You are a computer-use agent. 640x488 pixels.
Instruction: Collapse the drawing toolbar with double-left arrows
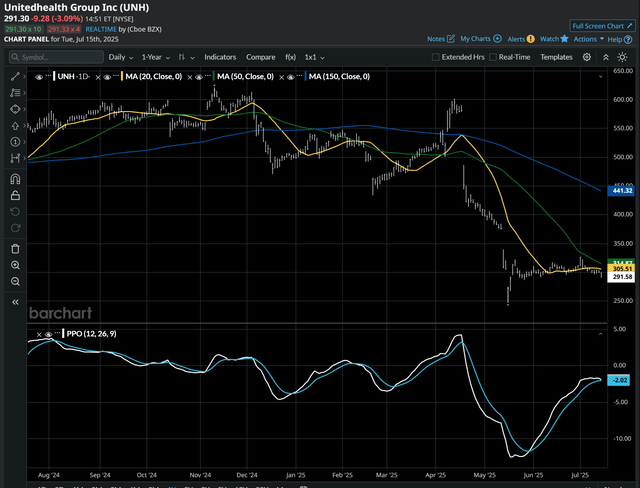coord(15,302)
